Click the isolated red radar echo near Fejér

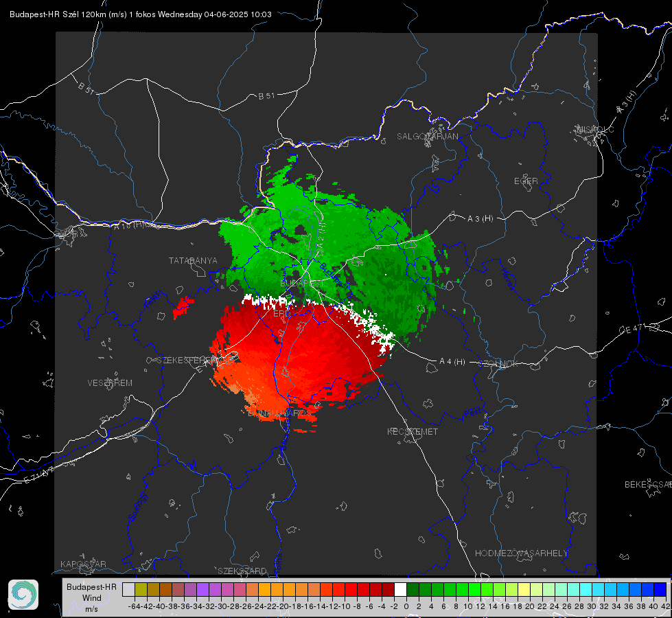(183, 307)
